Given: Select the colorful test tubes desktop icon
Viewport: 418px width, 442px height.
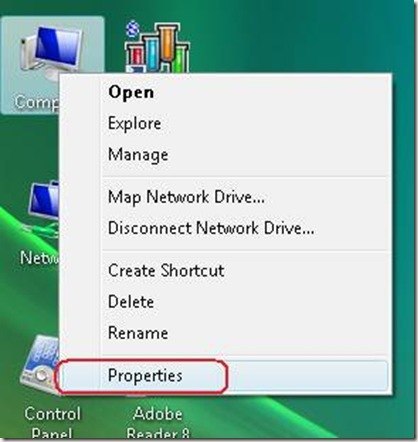Looking at the screenshot, I should (x=157, y=47).
